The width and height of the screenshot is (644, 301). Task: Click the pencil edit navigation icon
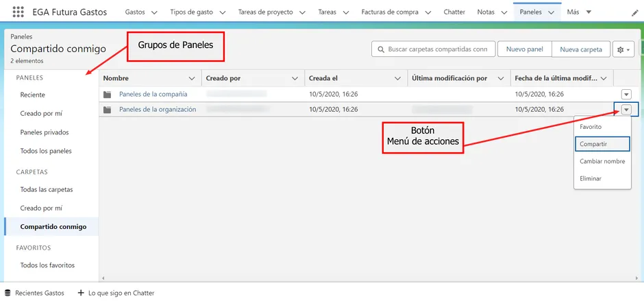click(634, 13)
